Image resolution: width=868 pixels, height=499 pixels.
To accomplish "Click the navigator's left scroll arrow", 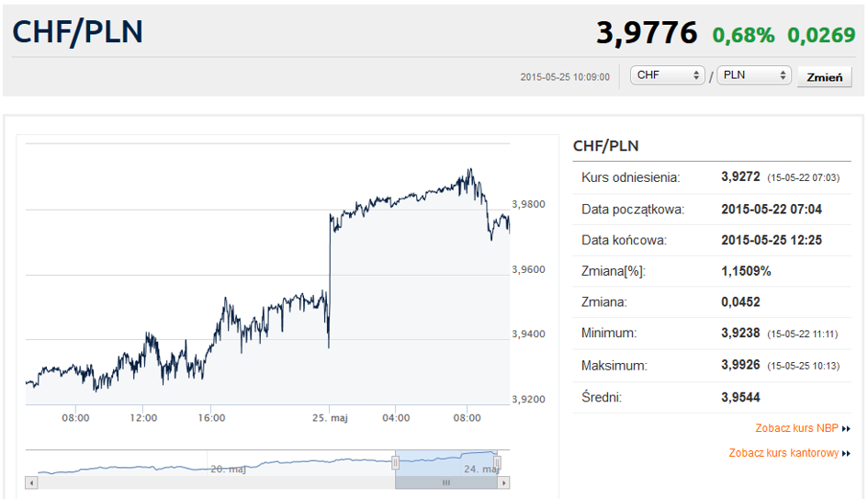I will click(31, 482).
